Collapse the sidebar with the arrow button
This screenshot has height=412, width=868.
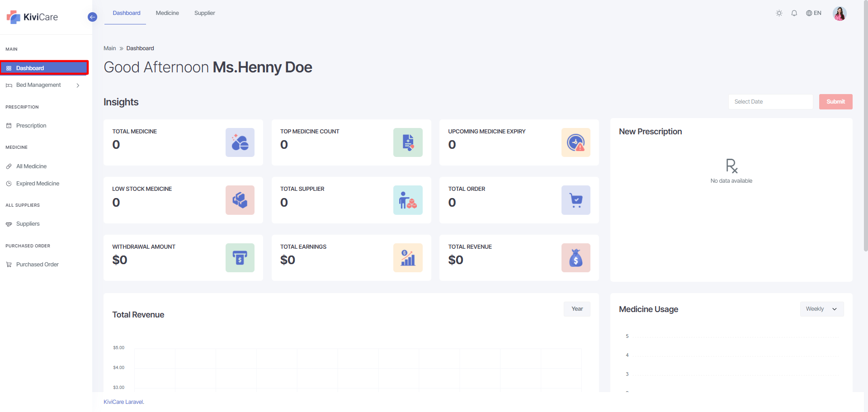click(92, 17)
